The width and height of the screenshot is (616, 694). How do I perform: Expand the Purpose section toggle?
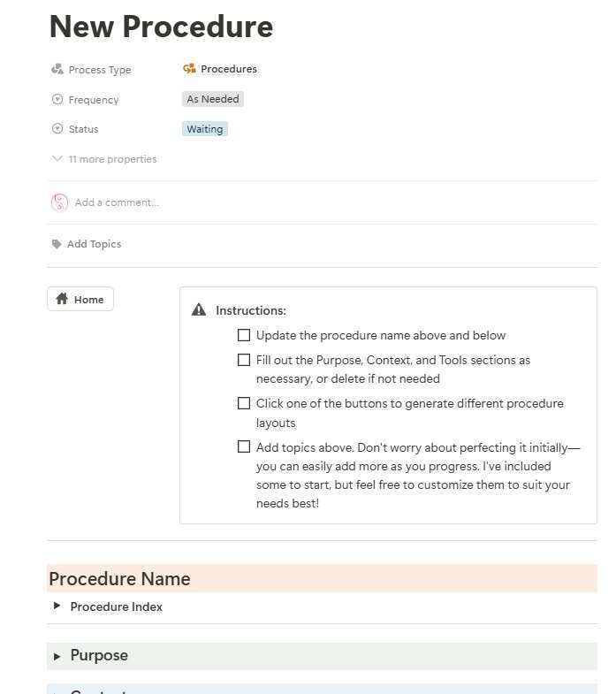click(x=57, y=656)
